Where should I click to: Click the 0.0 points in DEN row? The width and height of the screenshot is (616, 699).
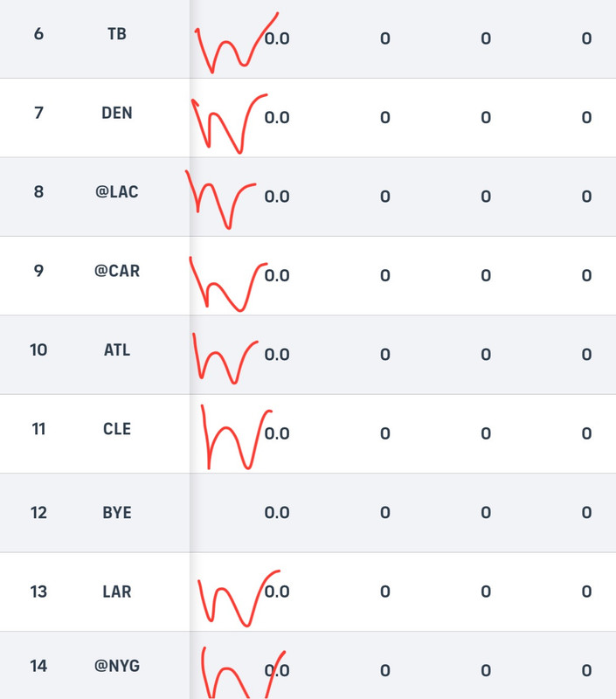tap(277, 117)
